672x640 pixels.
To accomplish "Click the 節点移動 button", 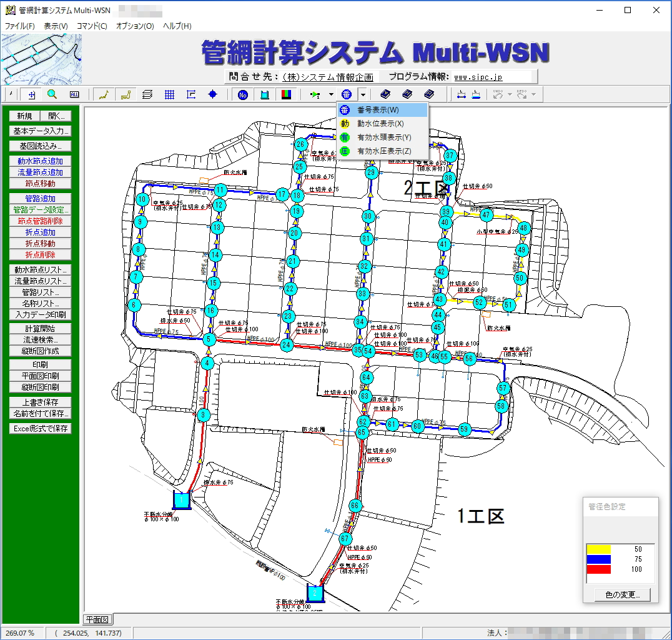I will pos(41,184).
